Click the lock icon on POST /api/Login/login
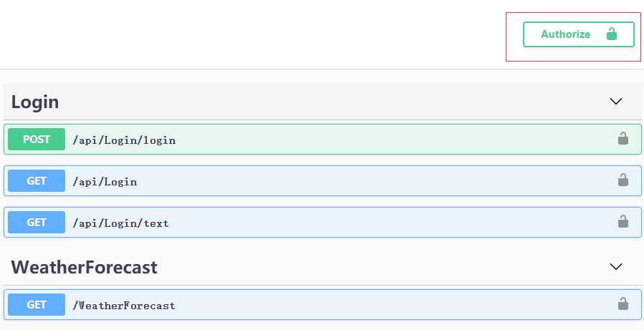The image size is (644, 330). point(623,139)
